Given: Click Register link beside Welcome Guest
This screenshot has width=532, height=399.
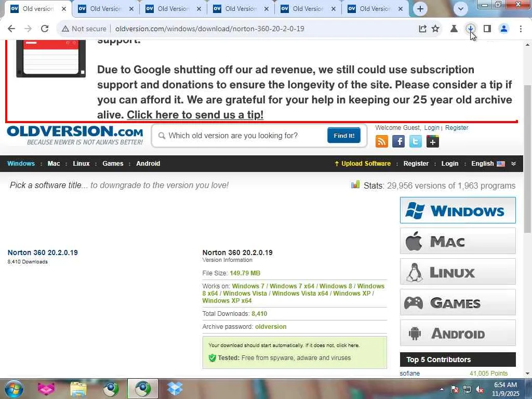Looking at the screenshot, I should [457, 128].
